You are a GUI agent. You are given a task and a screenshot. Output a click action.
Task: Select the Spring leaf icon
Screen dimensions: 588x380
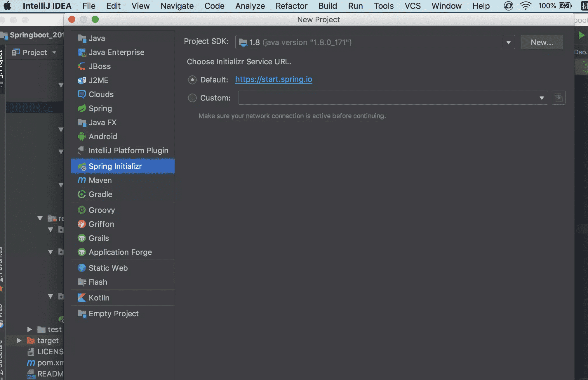(82, 108)
